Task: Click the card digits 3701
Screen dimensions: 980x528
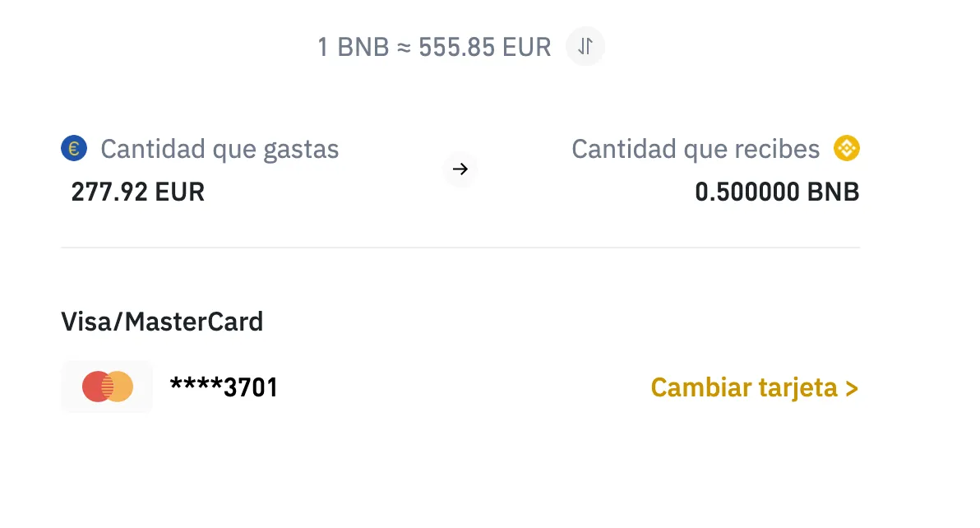Action: point(251,387)
